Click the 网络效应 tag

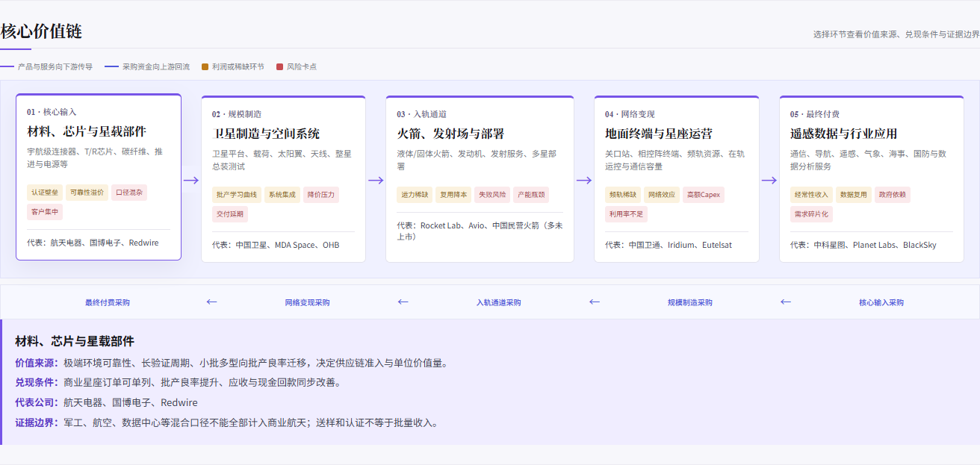tap(662, 195)
